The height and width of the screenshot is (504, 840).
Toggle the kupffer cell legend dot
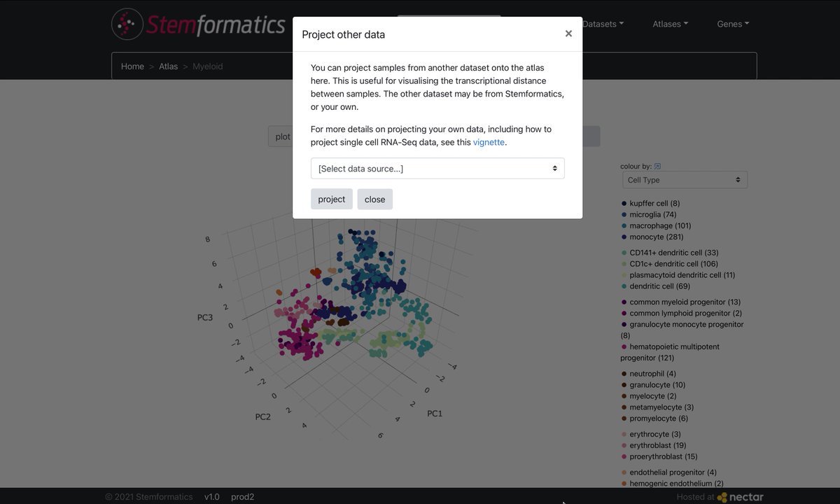tap(624, 204)
